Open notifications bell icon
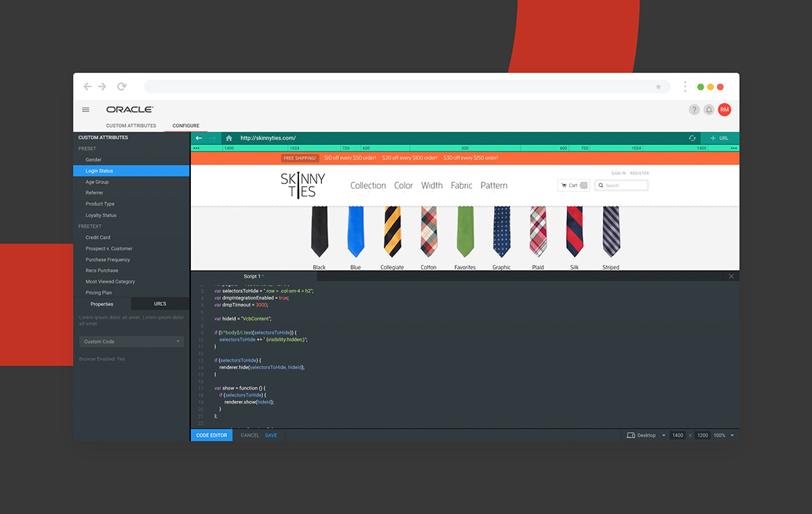 click(709, 110)
